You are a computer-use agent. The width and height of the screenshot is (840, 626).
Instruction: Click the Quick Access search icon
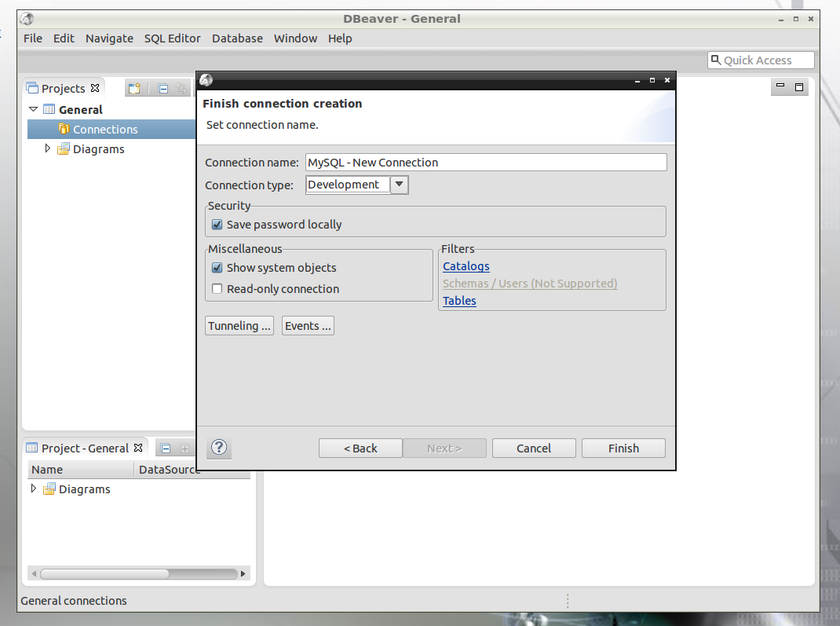coord(716,60)
